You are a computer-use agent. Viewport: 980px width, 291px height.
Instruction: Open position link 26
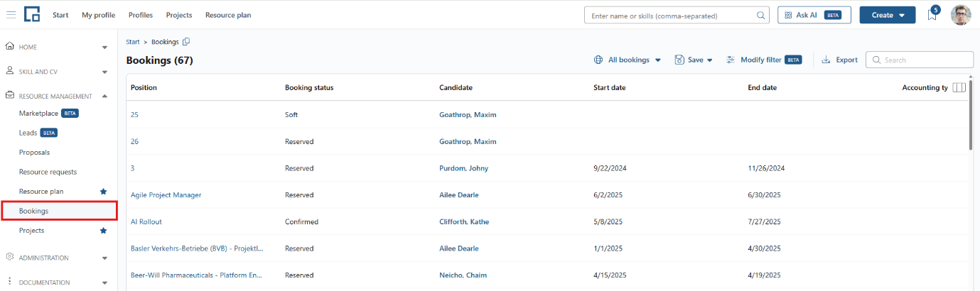pyautogui.click(x=134, y=142)
